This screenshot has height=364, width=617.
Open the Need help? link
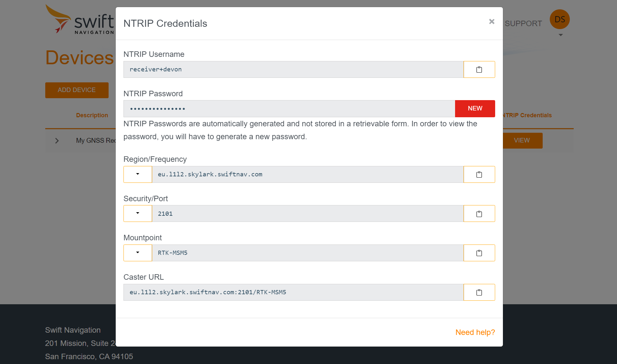475,332
